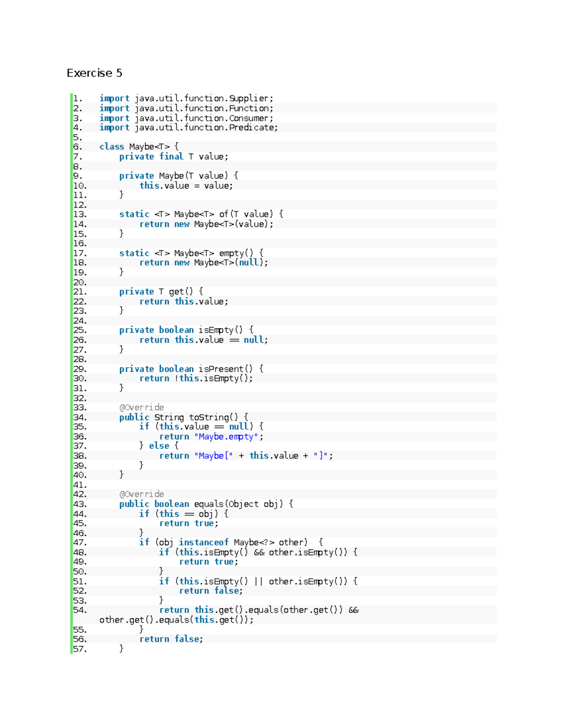Select the java.util.function.Supplier import statement
This screenshot has height=728, width=563.
coord(185,98)
